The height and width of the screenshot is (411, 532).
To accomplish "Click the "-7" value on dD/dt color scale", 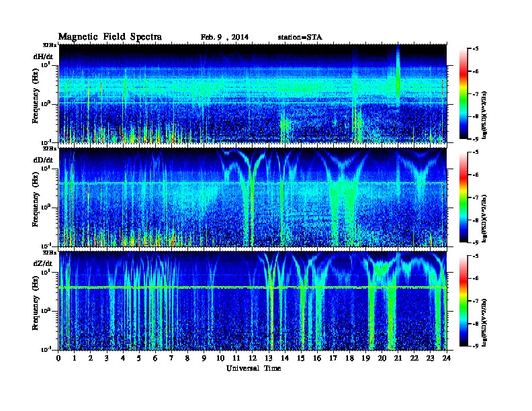I will coord(476,197).
